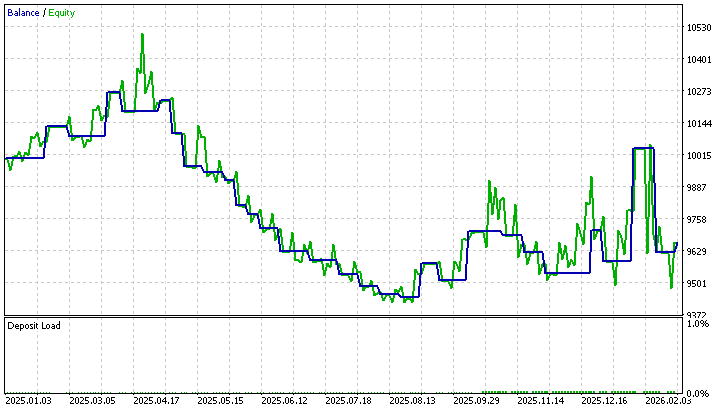Screen dimensions: 727x410
Task: Click the 2025.03.05 date label
Action: 92,401
